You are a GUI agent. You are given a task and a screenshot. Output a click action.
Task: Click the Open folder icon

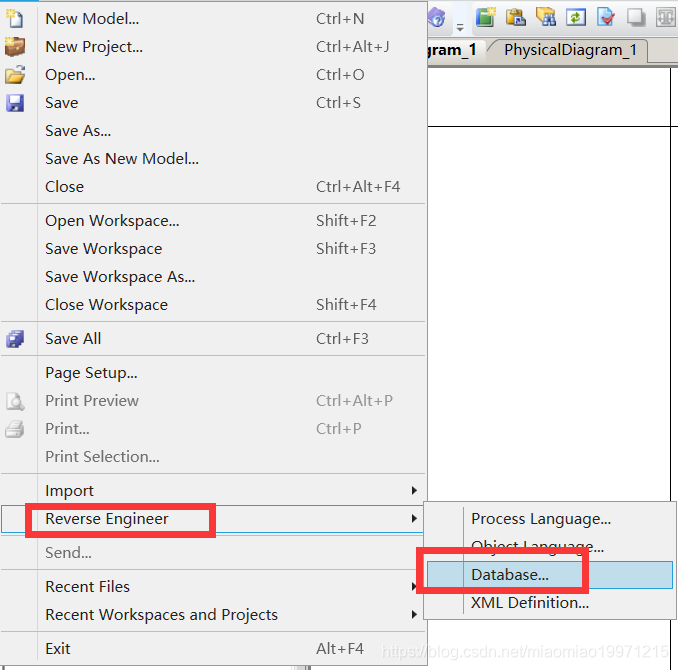[x=15, y=75]
